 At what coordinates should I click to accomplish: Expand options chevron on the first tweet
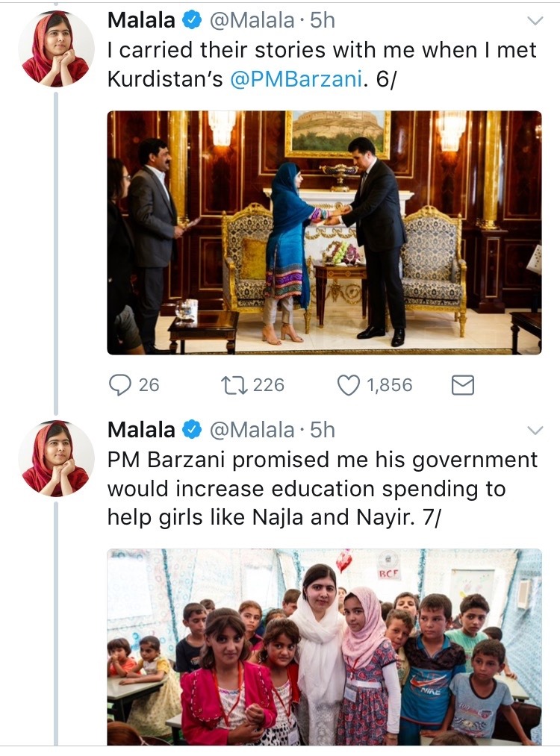(x=535, y=21)
